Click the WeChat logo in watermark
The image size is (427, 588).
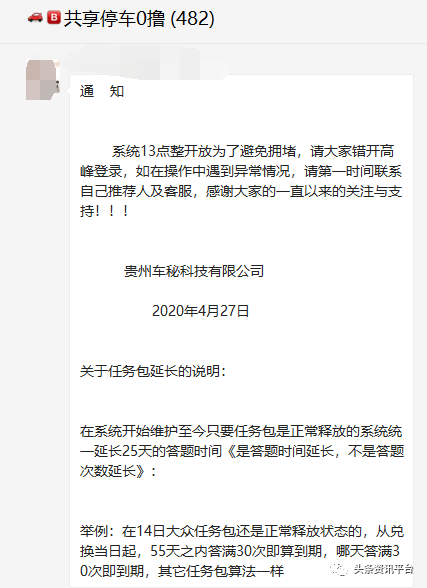click(339, 569)
